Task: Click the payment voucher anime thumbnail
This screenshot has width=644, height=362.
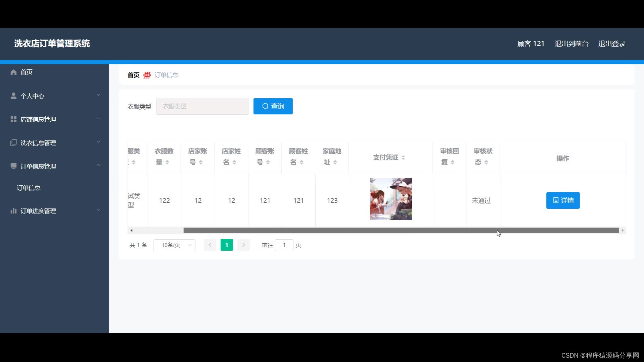Action: tap(390, 199)
